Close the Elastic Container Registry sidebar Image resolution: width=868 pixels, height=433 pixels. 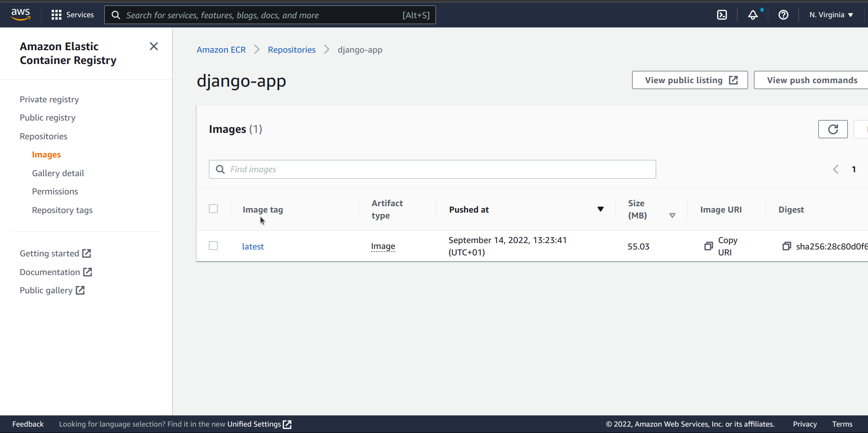(x=154, y=46)
